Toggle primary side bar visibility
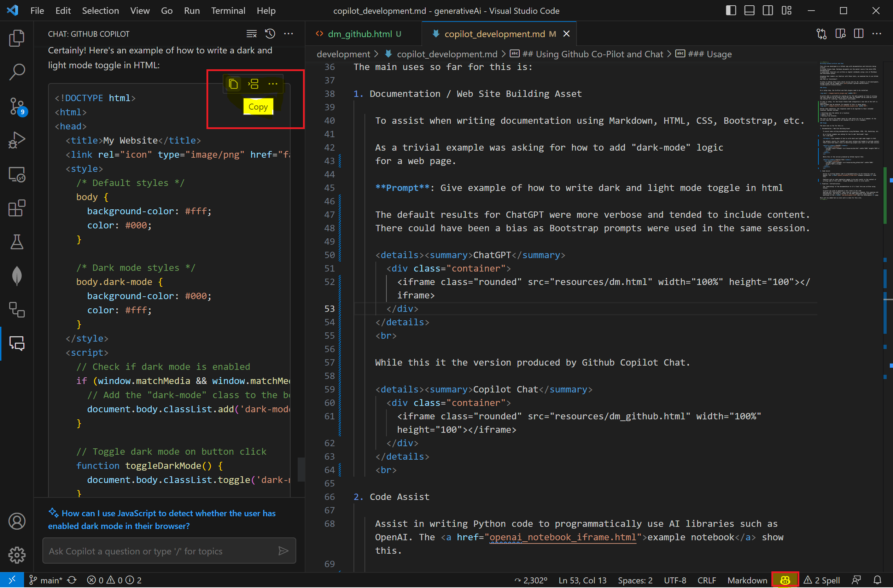This screenshot has height=588, width=893. (731, 11)
